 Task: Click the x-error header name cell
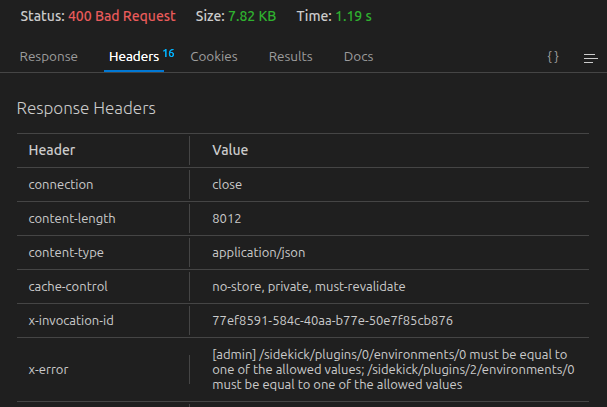click(49, 369)
